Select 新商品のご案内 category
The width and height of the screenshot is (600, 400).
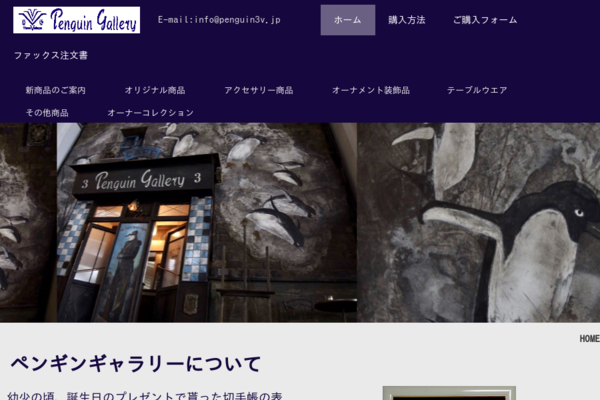tap(55, 90)
